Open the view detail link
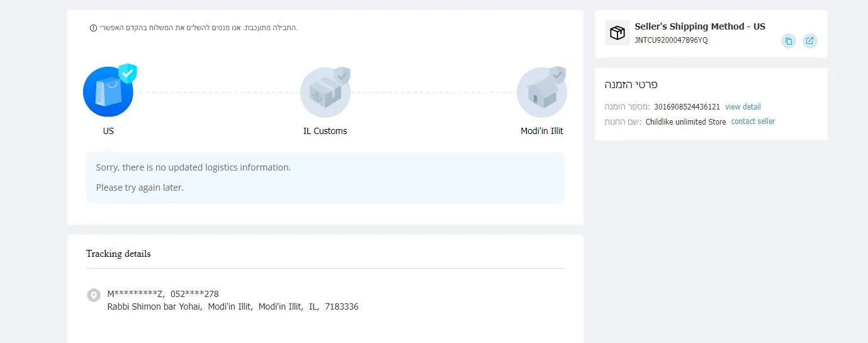Image resolution: width=868 pixels, height=343 pixels. click(x=743, y=107)
